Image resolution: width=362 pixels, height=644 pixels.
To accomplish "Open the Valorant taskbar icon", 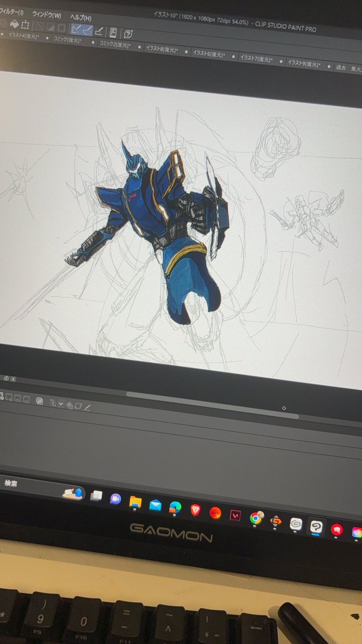I will point(235,515).
